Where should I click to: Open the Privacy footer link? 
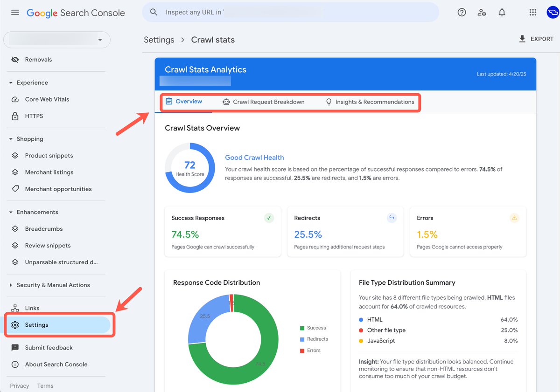click(x=20, y=386)
